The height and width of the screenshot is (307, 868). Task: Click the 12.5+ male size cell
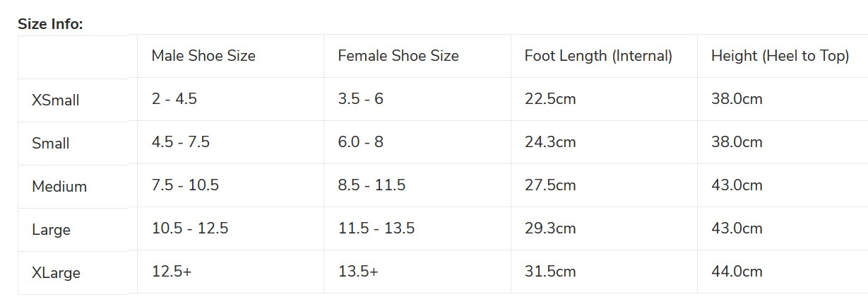172,272
